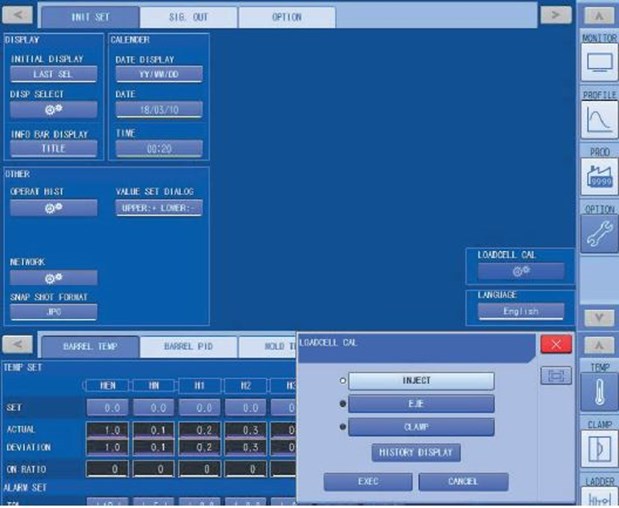Image resolution: width=619 pixels, height=508 pixels.
Task: Switch to the Barrel PID tab
Action: (188, 347)
